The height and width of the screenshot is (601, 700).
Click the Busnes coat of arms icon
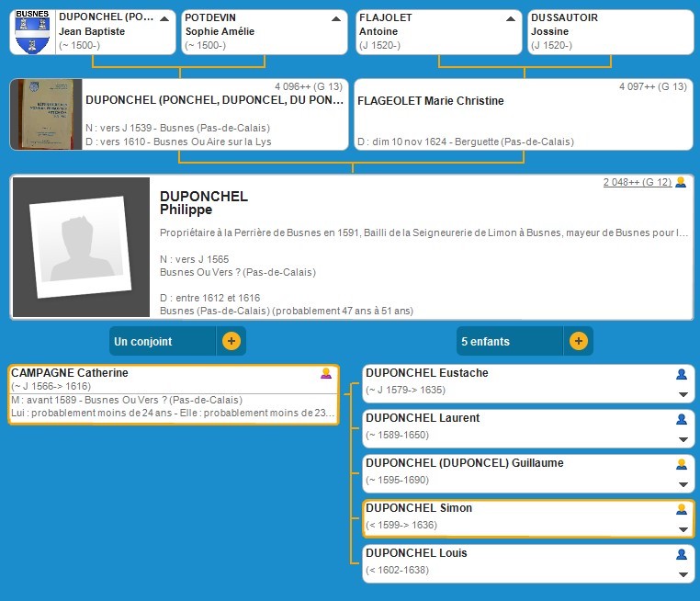coord(33,32)
